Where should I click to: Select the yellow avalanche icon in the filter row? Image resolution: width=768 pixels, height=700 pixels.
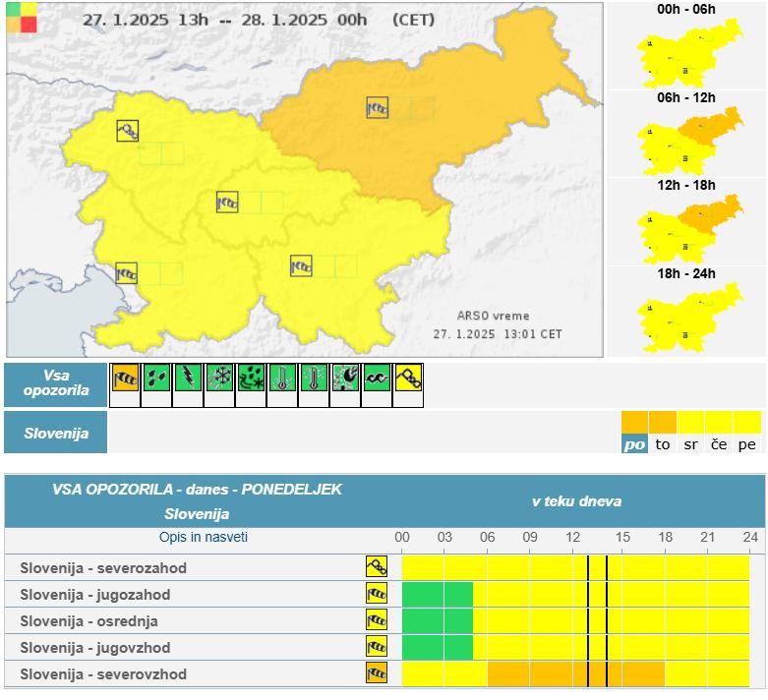point(408,379)
